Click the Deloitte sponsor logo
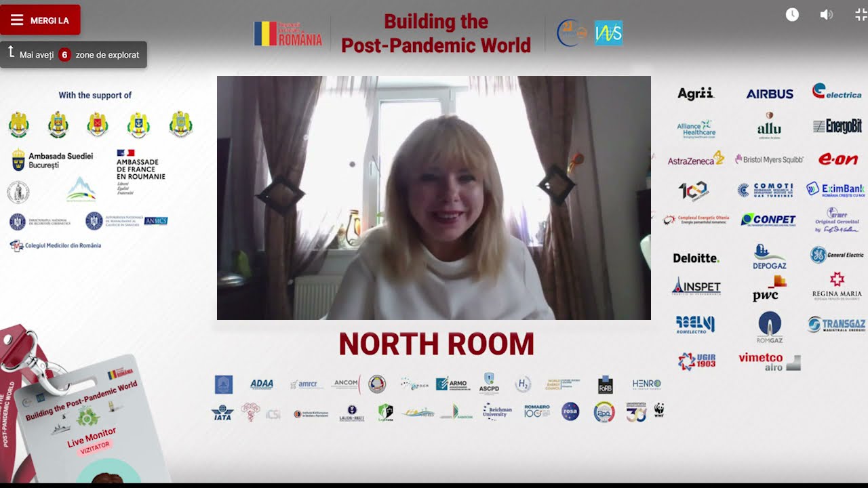Image resolution: width=868 pixels, height=488 pixels. click(696, 258)
